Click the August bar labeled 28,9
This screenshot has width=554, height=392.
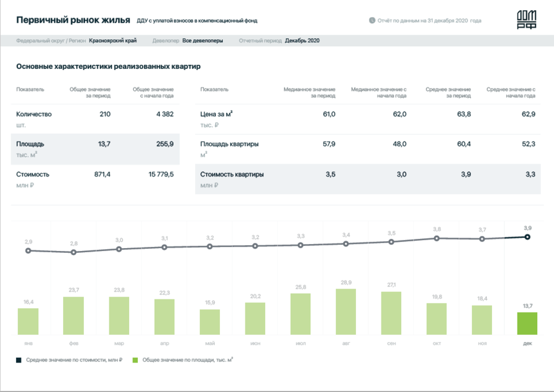346,312
